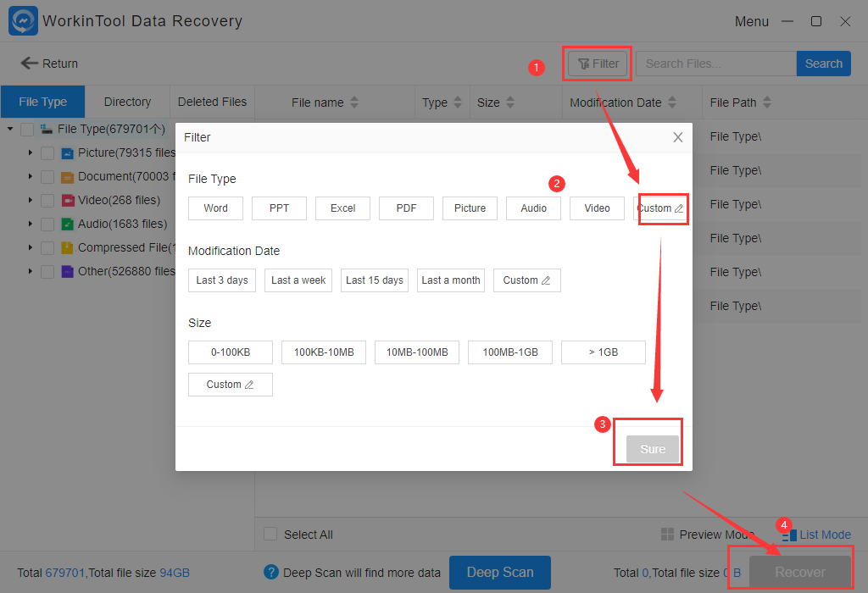868x593 pixels.
Task: Filter size 100KB-10MB
Action: click(x=324, y=352)
